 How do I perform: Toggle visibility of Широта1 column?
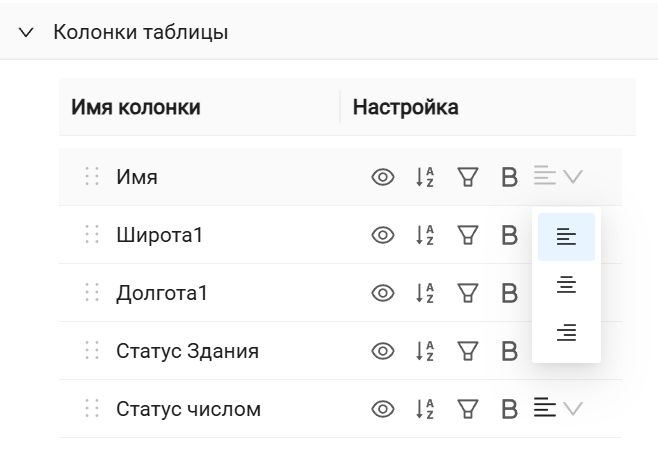coord(382,235)
